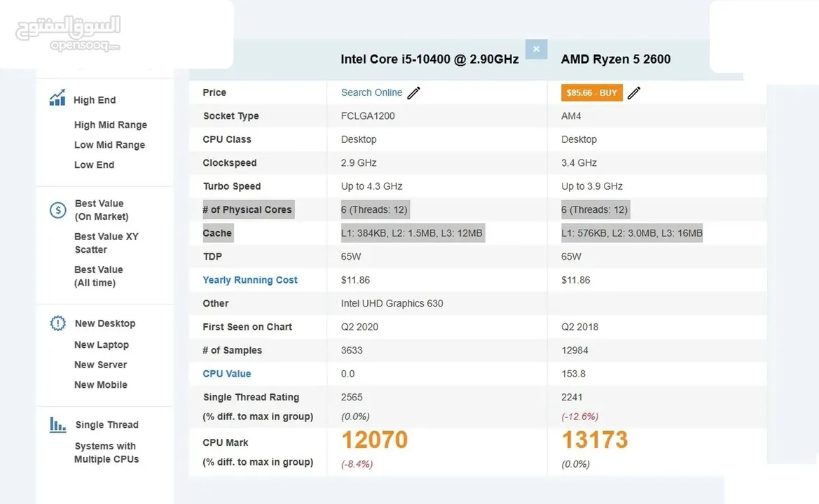Click CPU Mark score 12070
This screenshot has width=819, height=504.
pos(375,440)
